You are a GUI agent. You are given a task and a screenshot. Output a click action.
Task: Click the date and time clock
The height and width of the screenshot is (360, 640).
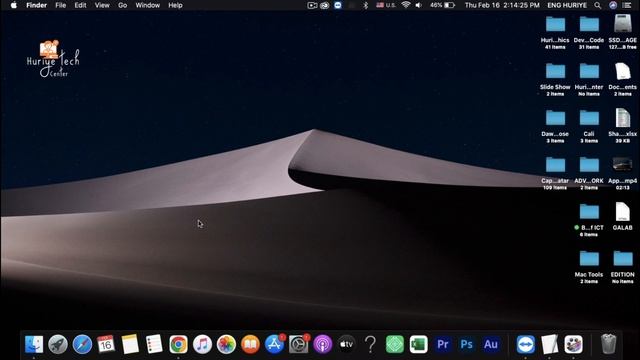(x=502, y=5)
